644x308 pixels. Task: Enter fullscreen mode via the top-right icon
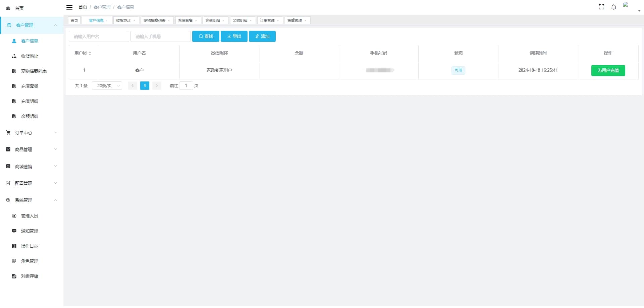click(601, 7)
